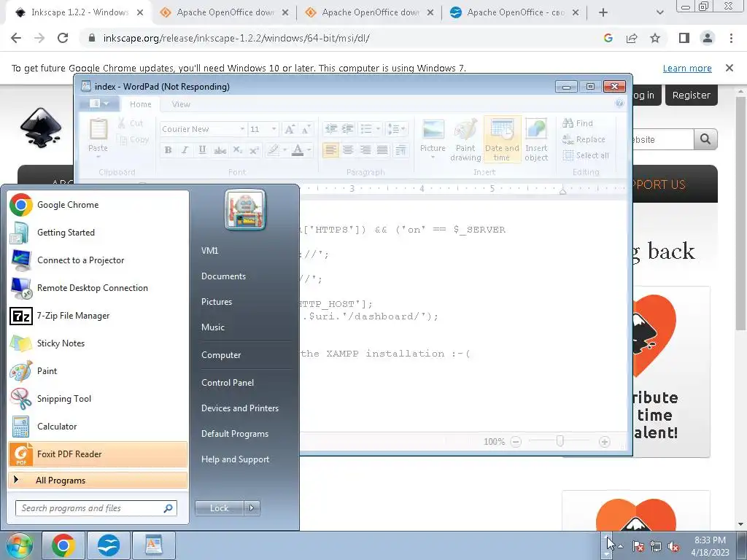Viewport: 747px width, 560px height.
Task: Click the taskbar clock showing 8:33 PM
Action: point(710,546)
